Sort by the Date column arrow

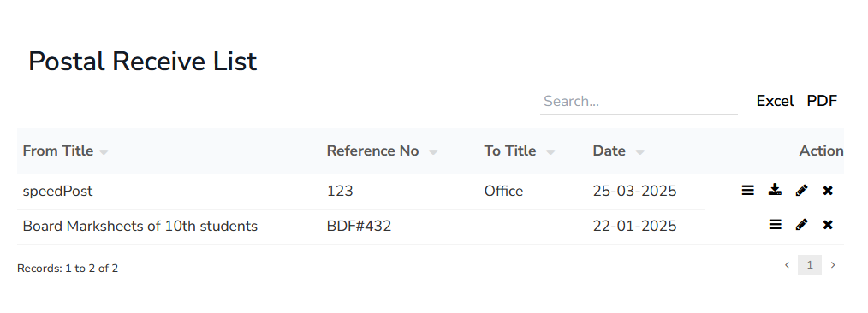tap(640, 152)
